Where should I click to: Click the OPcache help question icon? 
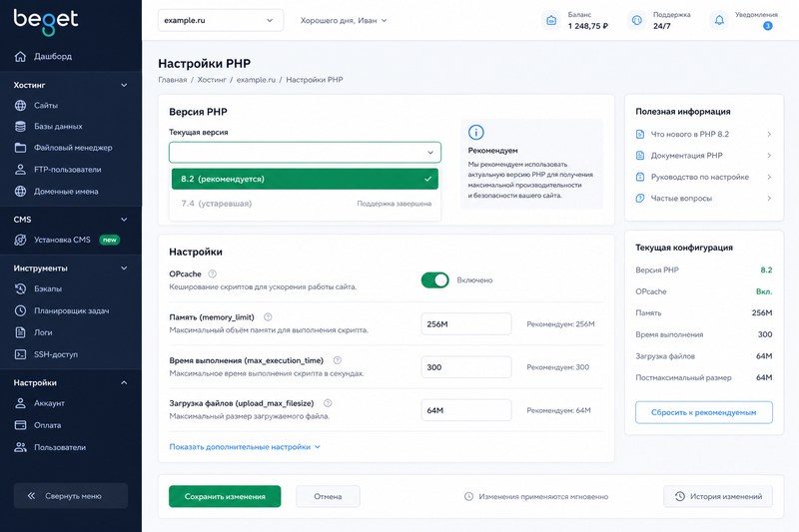[213, 273]
